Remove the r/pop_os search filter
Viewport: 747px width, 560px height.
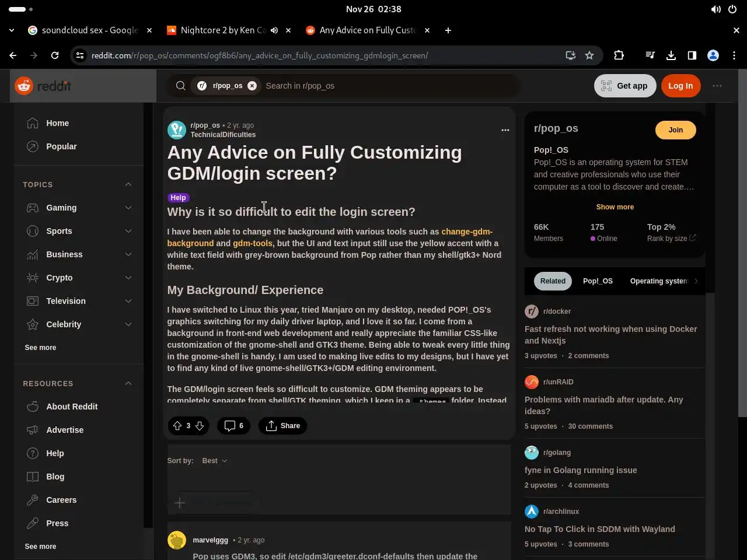(x=252, y=86)
